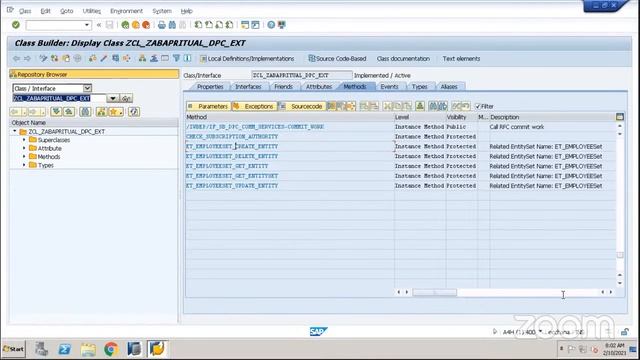This screenshot has width=640, height=360.
Task: Click the Print icon in standard toolbar
Action: pos(162,25)
